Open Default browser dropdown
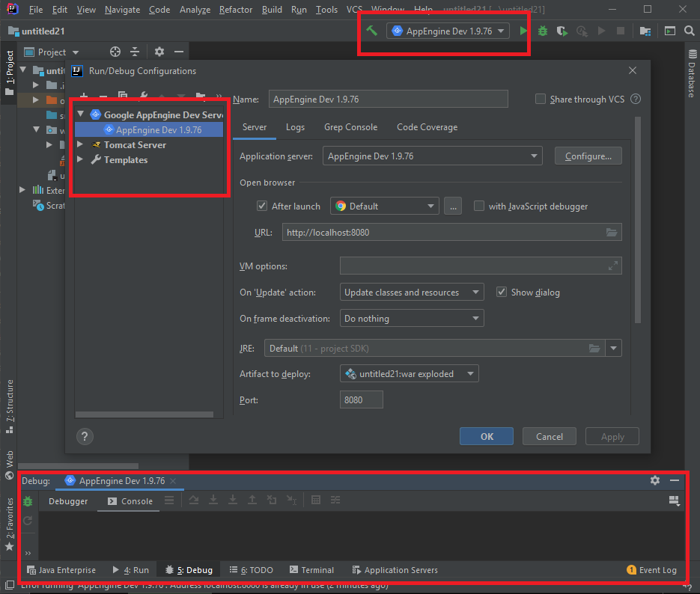Viewport: 700px width, 594px height. tap(384, 206)
